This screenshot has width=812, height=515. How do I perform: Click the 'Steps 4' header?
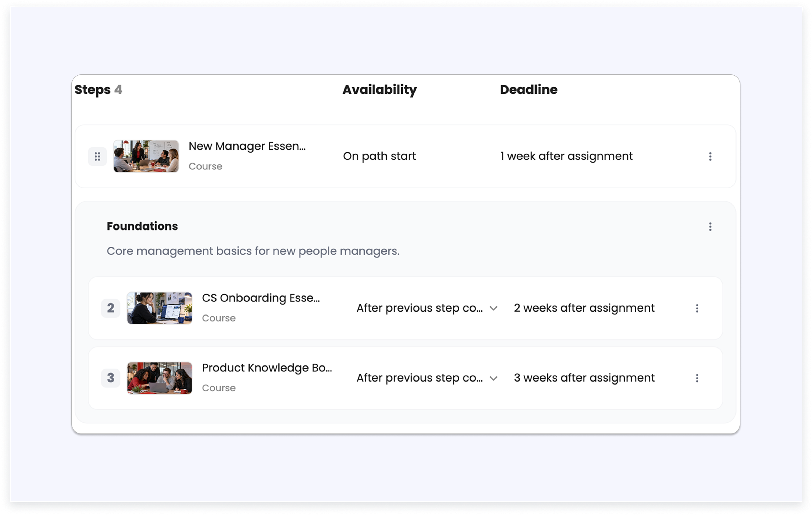99,90
